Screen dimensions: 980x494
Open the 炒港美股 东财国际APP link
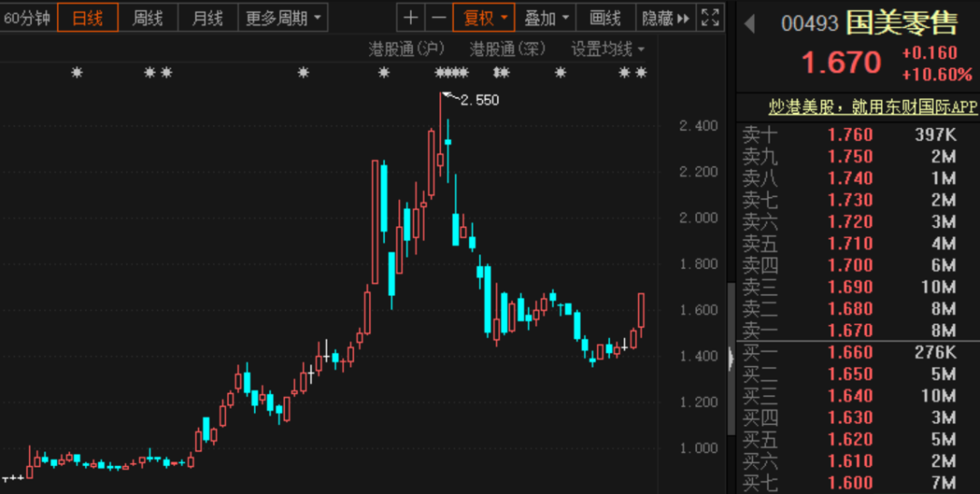tap(857, 106)
